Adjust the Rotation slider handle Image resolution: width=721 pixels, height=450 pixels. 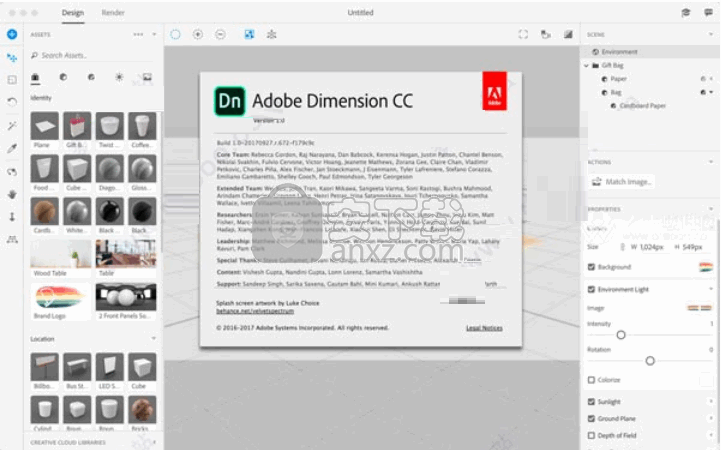pos(650,361)
